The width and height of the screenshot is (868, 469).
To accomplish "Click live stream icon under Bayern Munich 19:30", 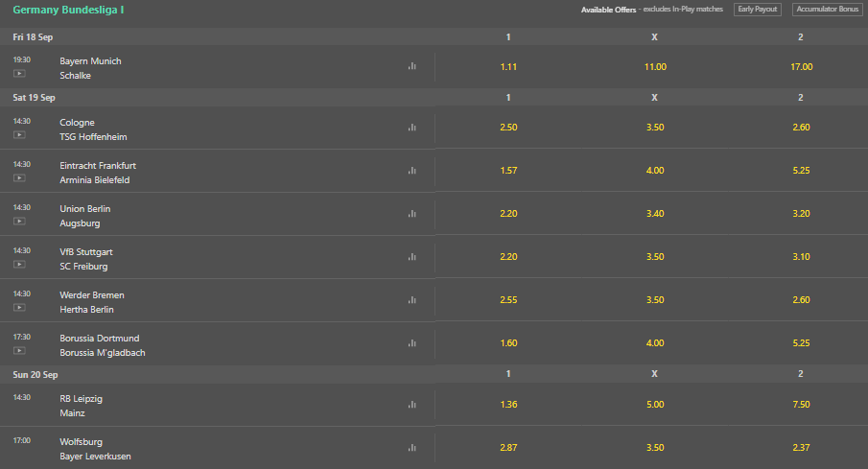I will [x=19, y=74].
